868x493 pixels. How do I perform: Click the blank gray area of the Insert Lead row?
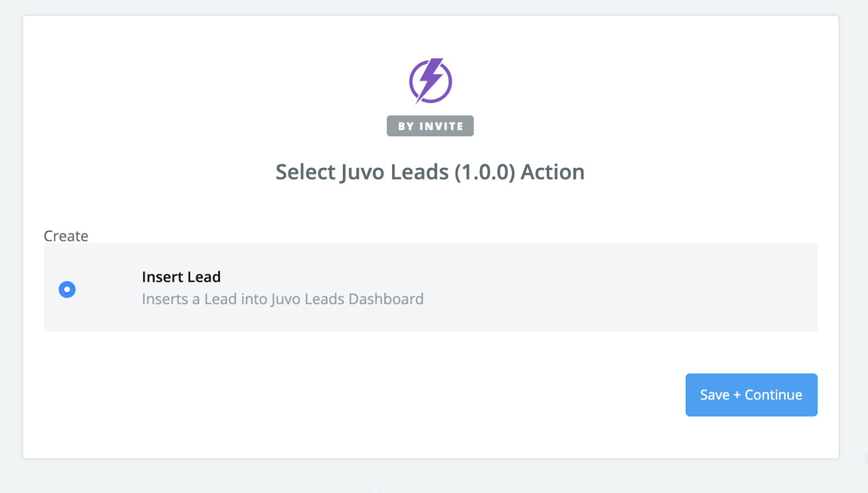point(618,287)
